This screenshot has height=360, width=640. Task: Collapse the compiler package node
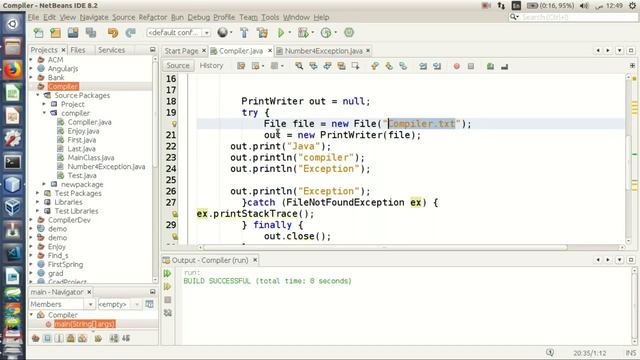pos(44,113)
